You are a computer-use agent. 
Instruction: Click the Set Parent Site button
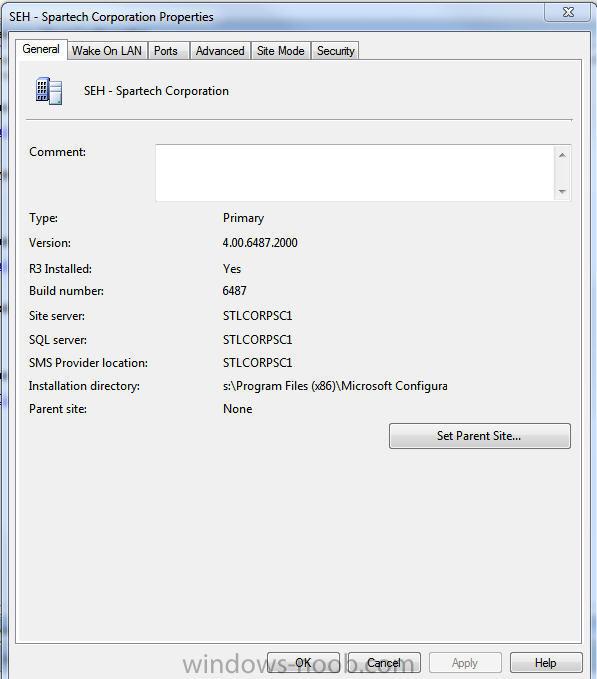coord(480,436)
